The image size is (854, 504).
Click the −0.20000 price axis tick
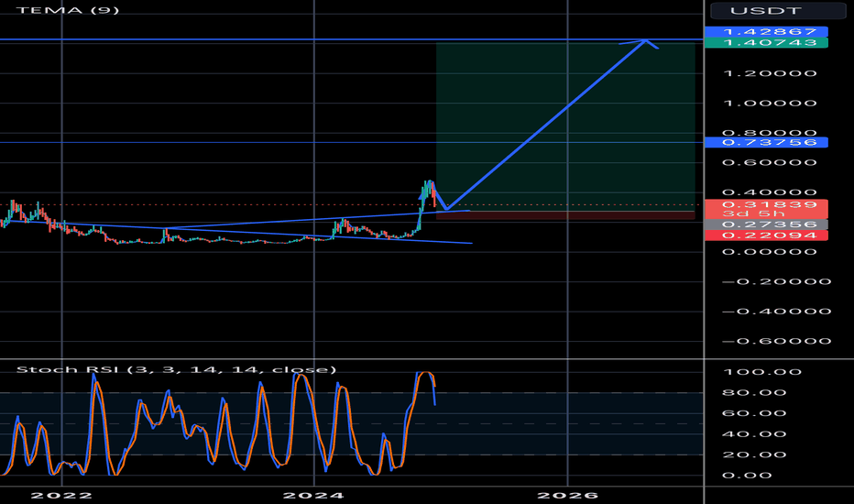777,281
